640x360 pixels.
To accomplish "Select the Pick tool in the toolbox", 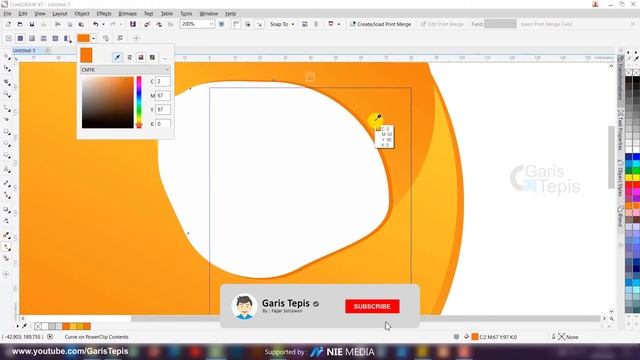I will [7, 56].
